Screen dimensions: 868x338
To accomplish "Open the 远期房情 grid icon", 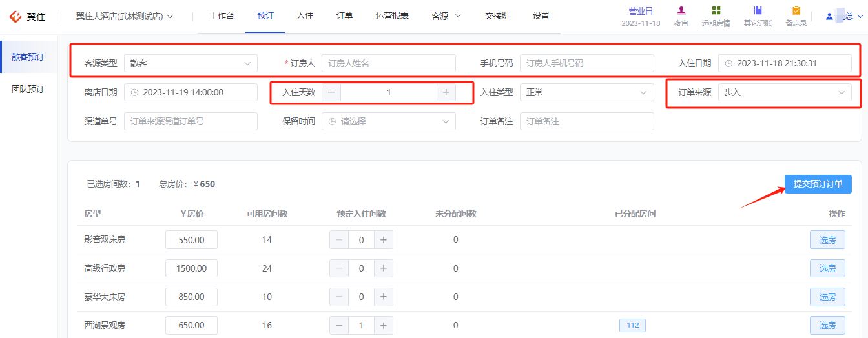I will pos(716,11).
